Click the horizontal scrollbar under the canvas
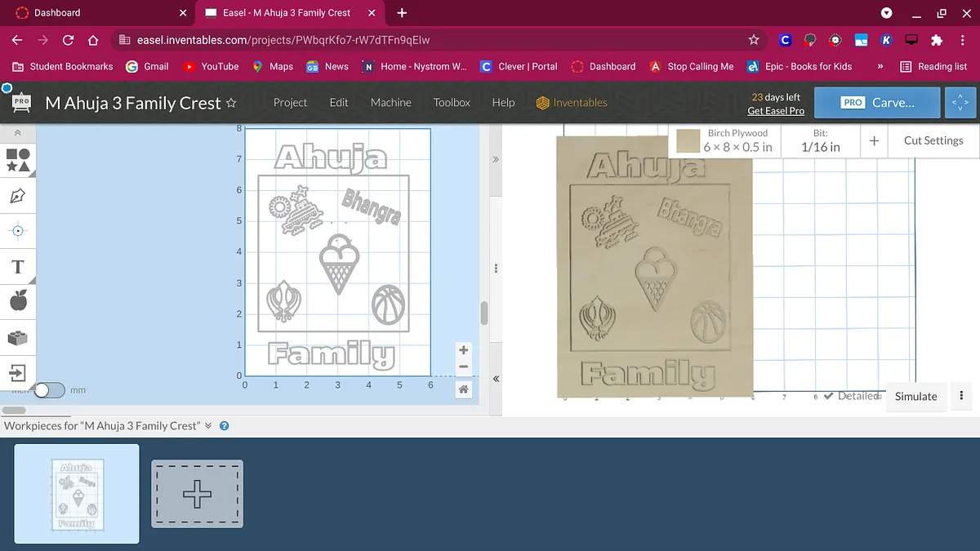Screen dimensions: 980x551 (15, 410)
